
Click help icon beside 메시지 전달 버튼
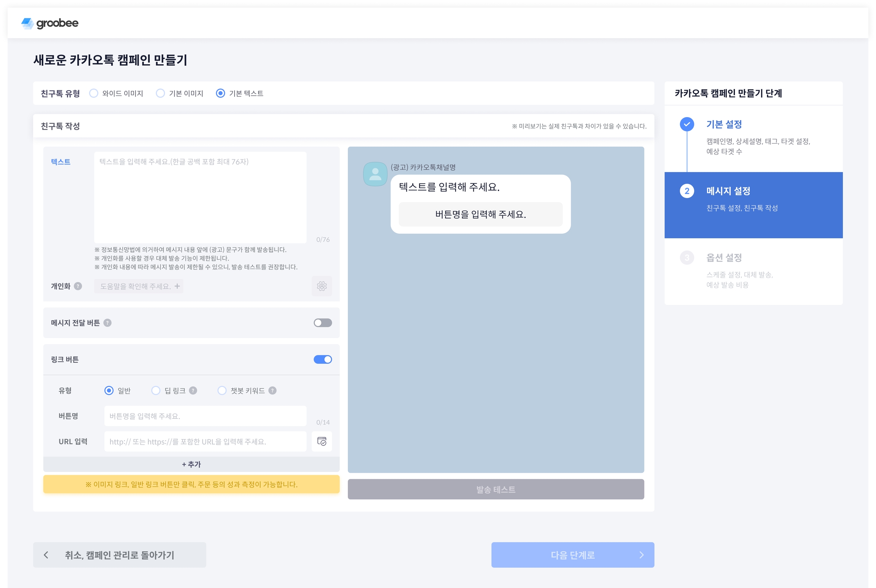[108, 323]
